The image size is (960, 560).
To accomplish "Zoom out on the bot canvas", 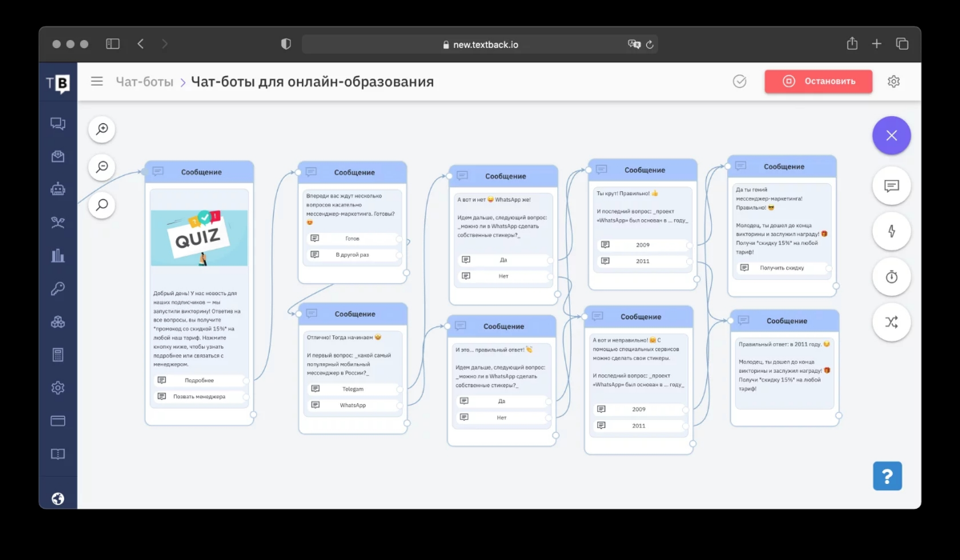I will (x=102, y=167).
